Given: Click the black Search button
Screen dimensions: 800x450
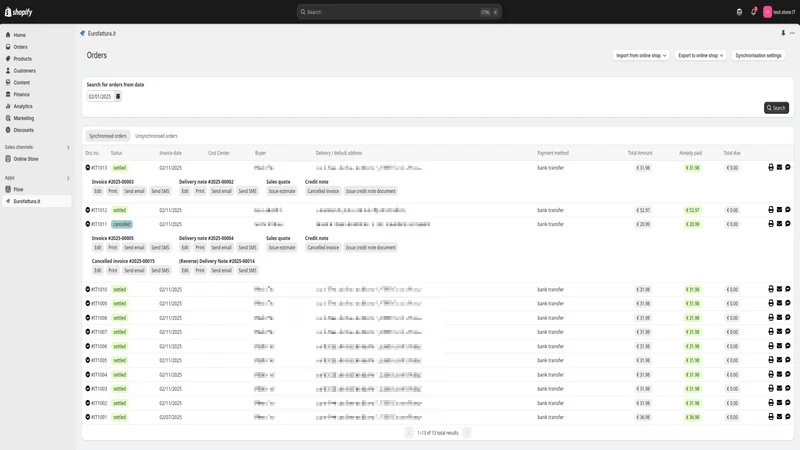Looking at the screenshot, I should (x=776, y=108).
